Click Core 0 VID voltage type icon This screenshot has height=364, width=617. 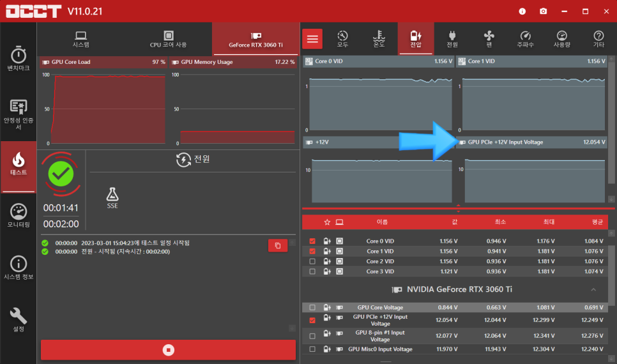(327, 241)
